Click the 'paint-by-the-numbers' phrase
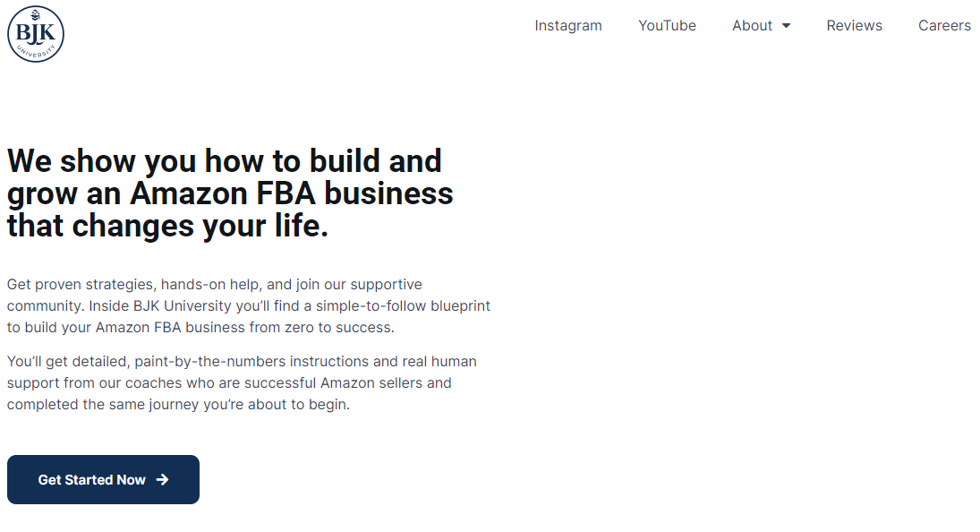Screen dimensions: 980x532 (x=210, y=361)
